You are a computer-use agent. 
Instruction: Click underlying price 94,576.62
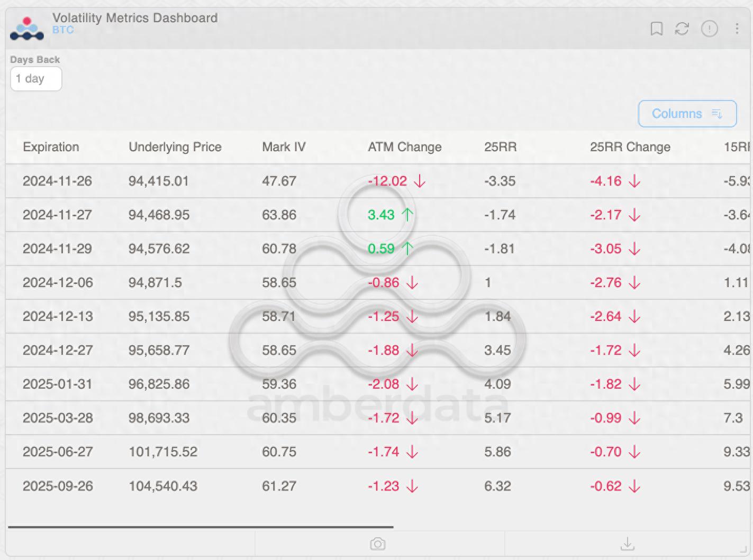click(x=159, y=249)
